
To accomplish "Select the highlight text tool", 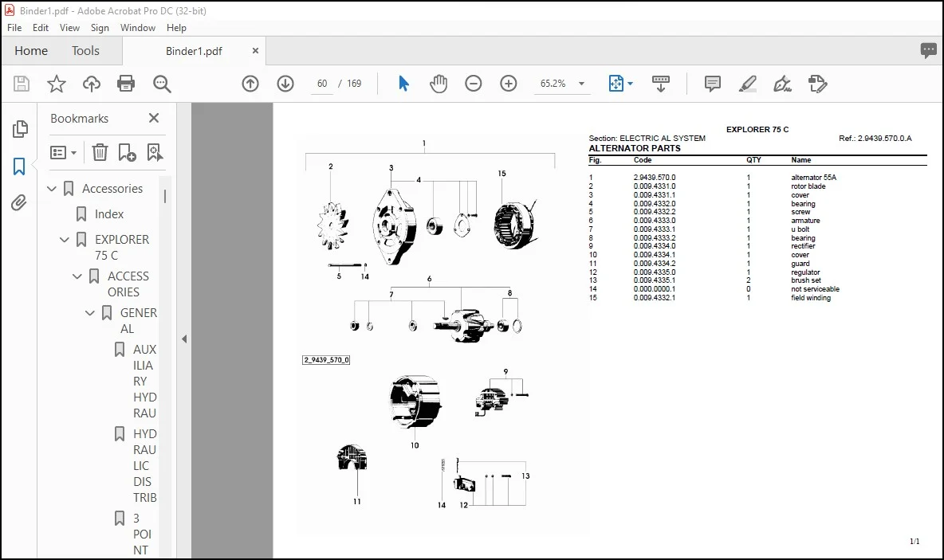I will [x=747, y=84].
